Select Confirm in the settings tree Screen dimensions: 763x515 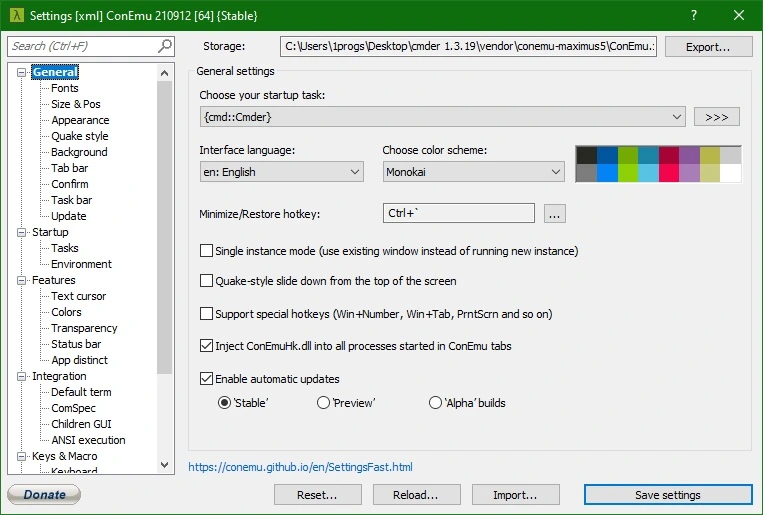pos(70,184)
